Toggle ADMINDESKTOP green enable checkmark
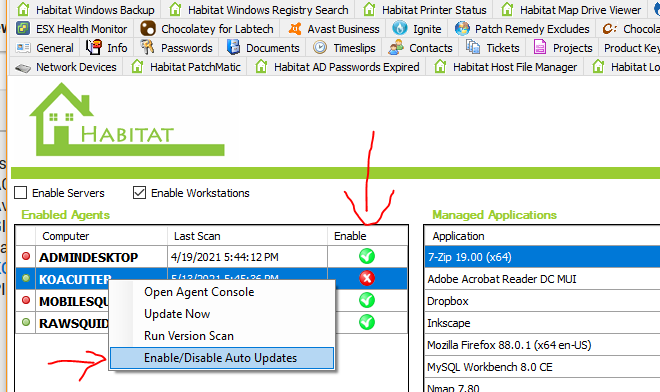 click(367, 256)
